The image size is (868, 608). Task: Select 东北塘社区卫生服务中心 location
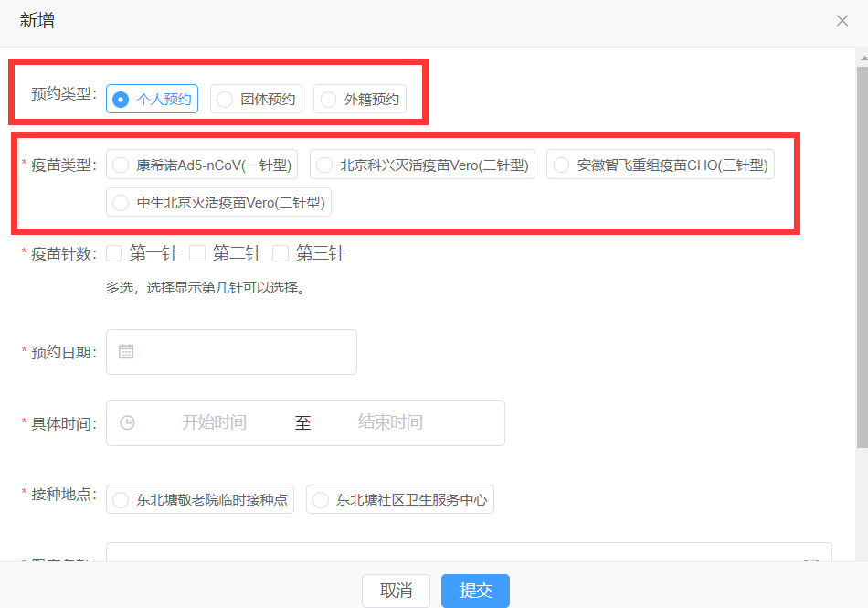[x=399, y=499]
